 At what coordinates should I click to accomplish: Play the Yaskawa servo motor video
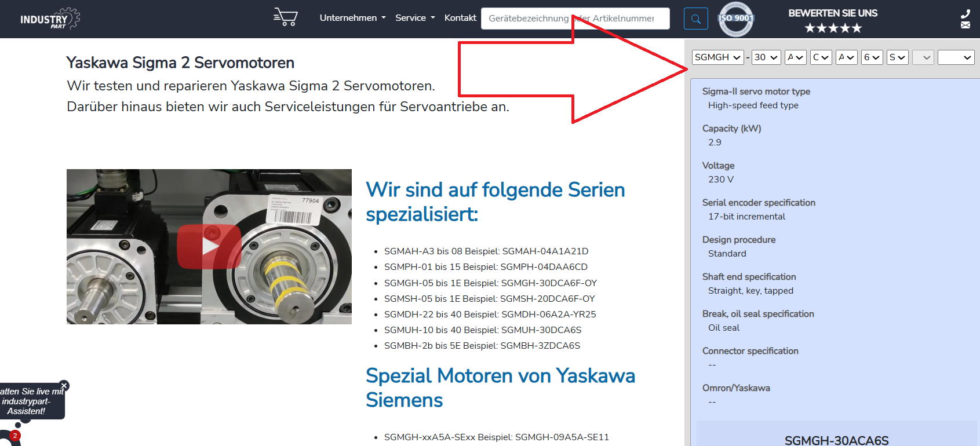209,247
